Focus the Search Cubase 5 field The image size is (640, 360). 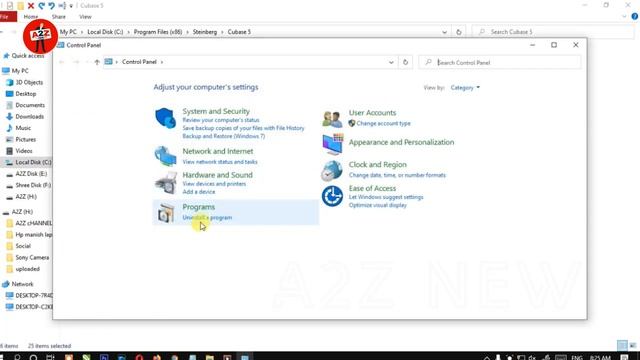coord(553,32)
